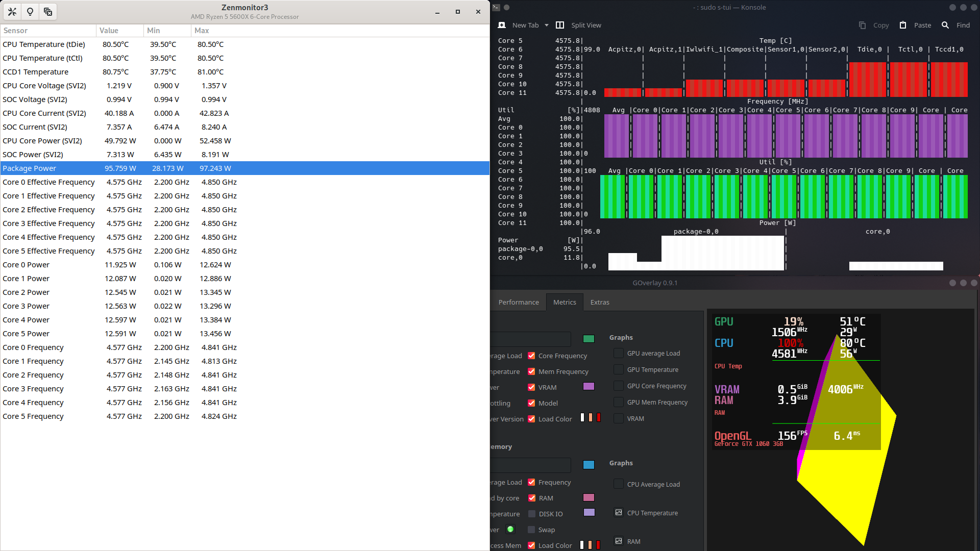Open Zenmonitor settings with the wrench icon

click(x=12, y=11)
